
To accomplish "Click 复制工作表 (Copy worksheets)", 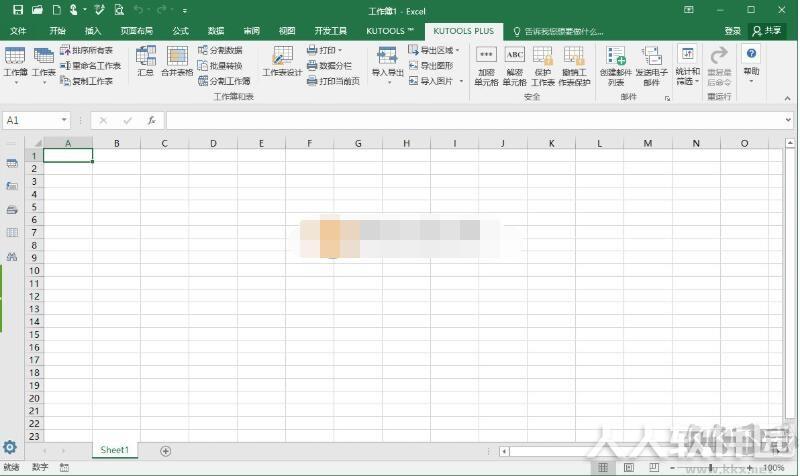I will [86, 81].
